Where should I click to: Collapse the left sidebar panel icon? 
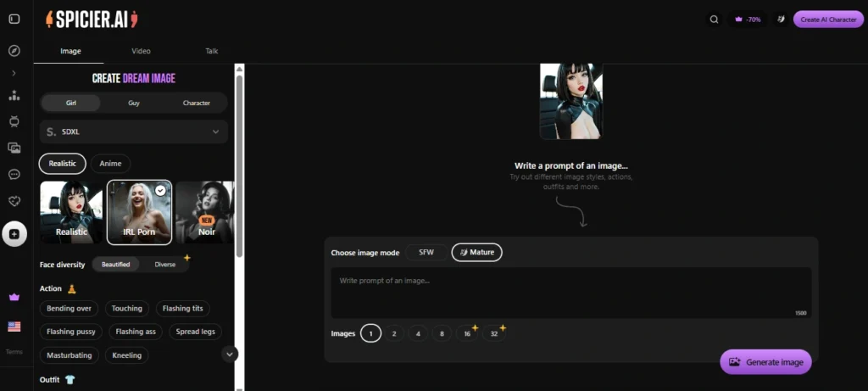[14, 19]
